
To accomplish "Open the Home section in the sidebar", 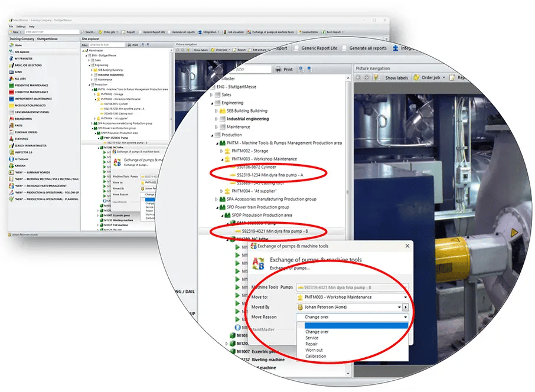I will [x=18, y=45].
